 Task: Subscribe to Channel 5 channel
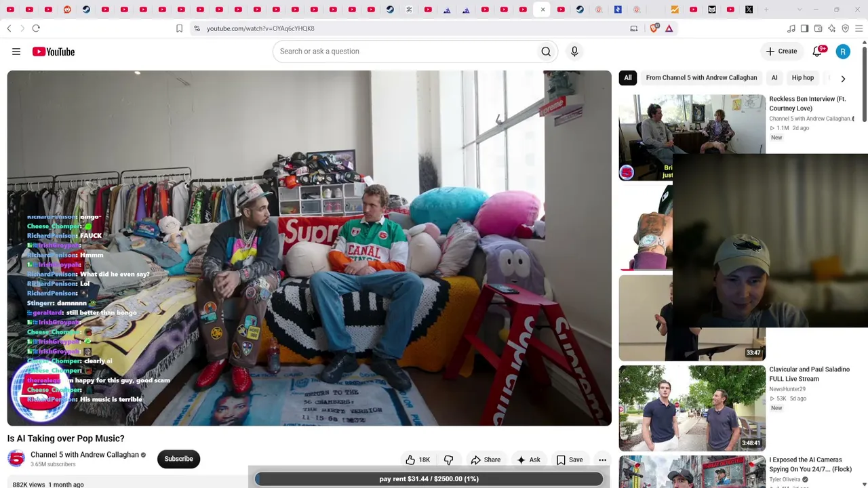[x=179, y=459]
